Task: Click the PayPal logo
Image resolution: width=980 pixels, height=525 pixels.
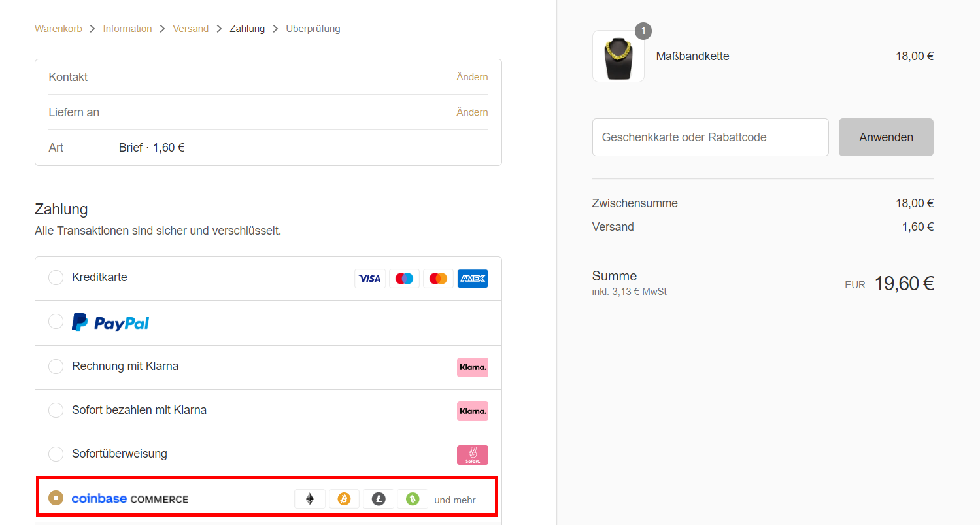Action: 110,322
